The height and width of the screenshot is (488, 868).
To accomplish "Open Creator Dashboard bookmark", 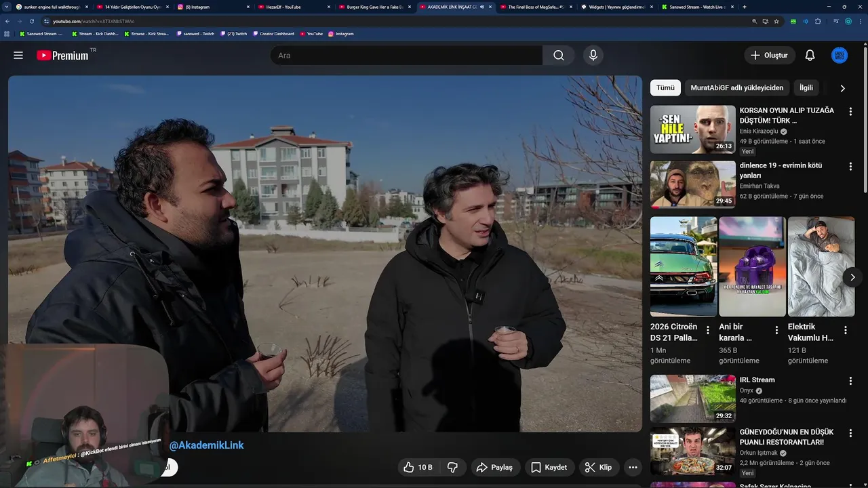I will (273, 33).
